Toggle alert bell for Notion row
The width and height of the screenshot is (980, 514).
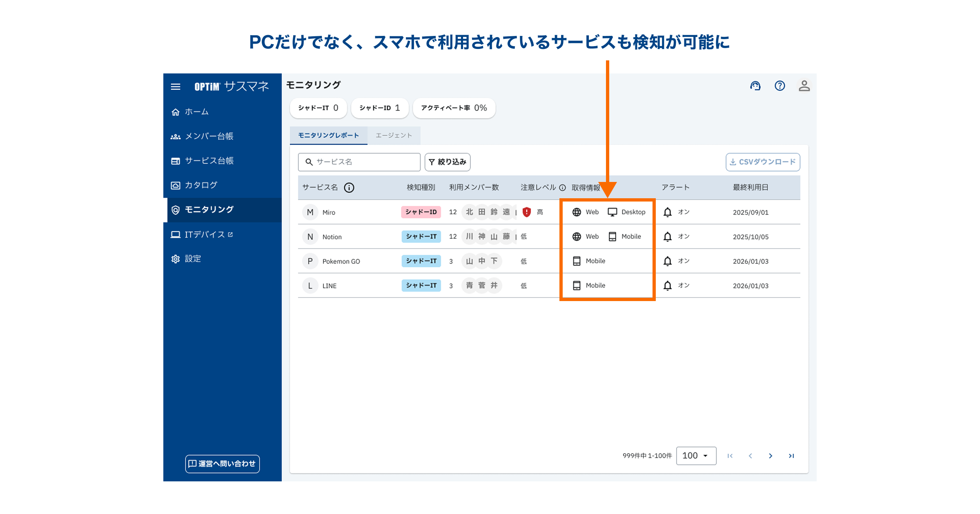pyautogui.click(x=668, y=237)
